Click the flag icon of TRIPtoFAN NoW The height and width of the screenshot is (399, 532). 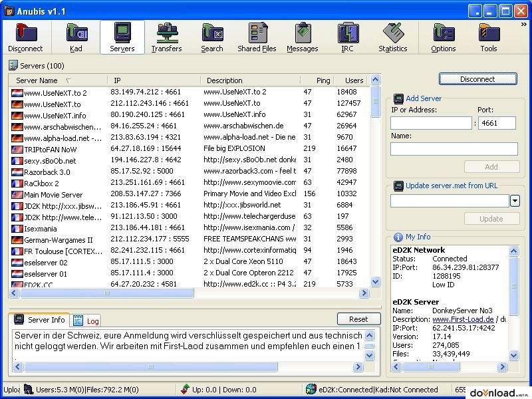pyautogui.click(x=17, y=149)
